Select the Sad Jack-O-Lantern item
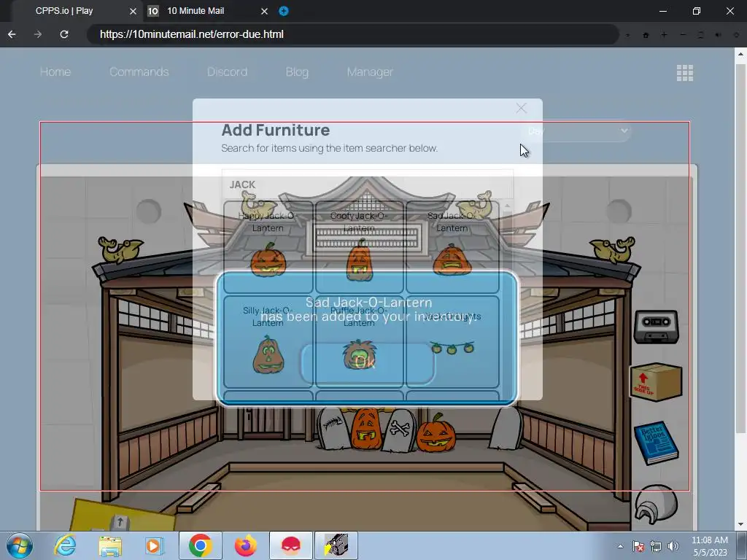This screenshot has width=747, height=560. [452, 246]
